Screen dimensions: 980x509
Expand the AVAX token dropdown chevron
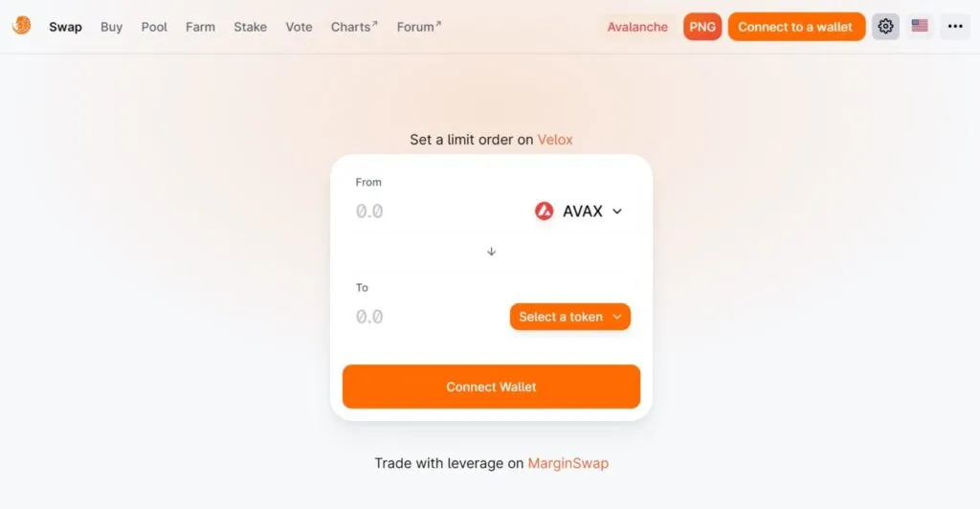617,211
